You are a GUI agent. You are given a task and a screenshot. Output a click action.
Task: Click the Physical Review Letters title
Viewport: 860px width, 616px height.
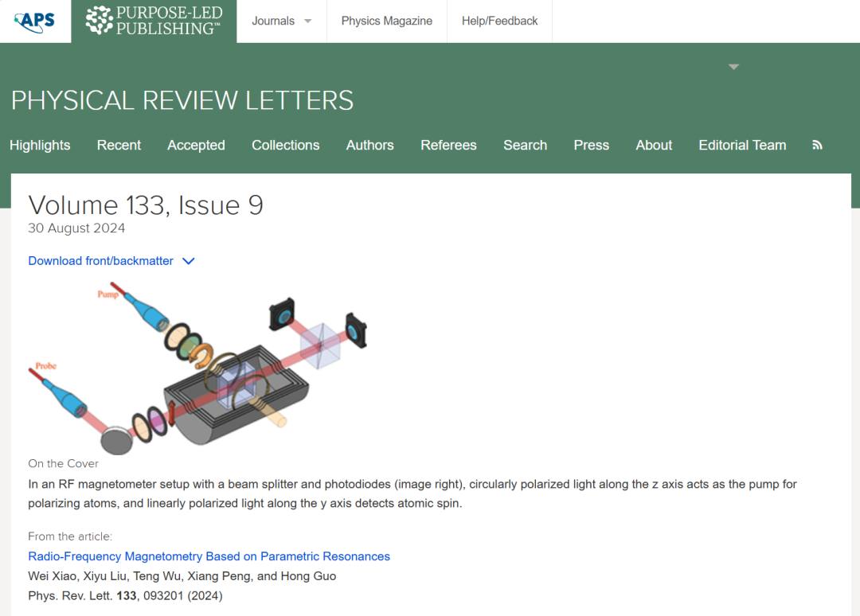click(x=182, y=100)
